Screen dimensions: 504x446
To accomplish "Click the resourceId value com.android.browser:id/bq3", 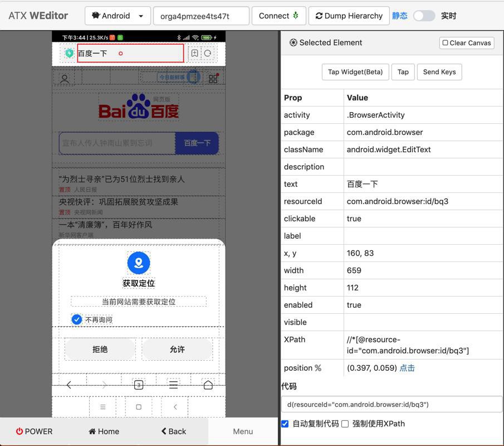I will pos(397,201).
